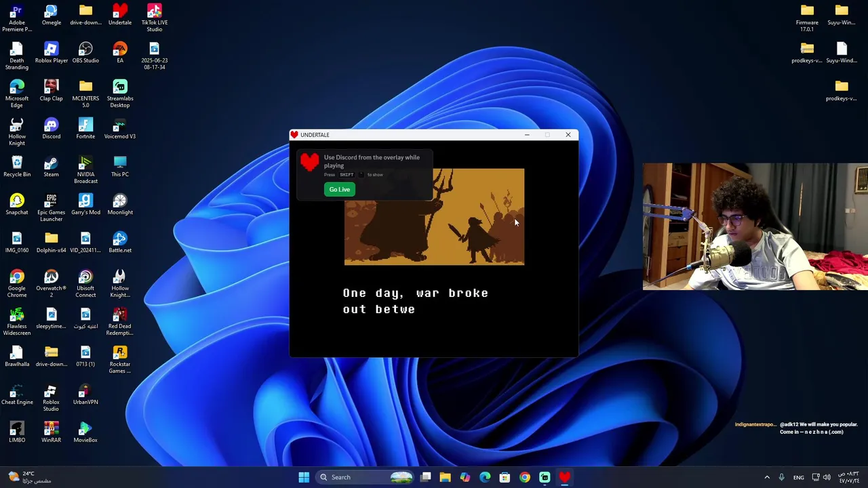Select the Cheat Engine shortcut

[17, 394]
